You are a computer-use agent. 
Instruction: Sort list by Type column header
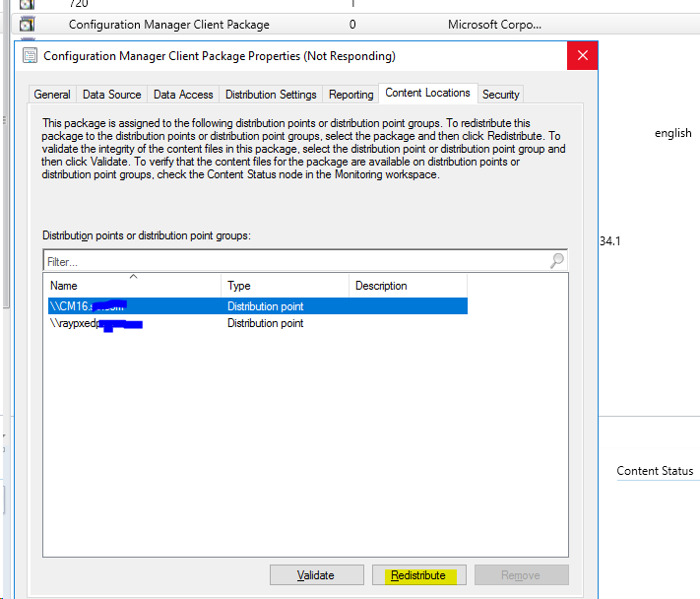coord(285,286)
